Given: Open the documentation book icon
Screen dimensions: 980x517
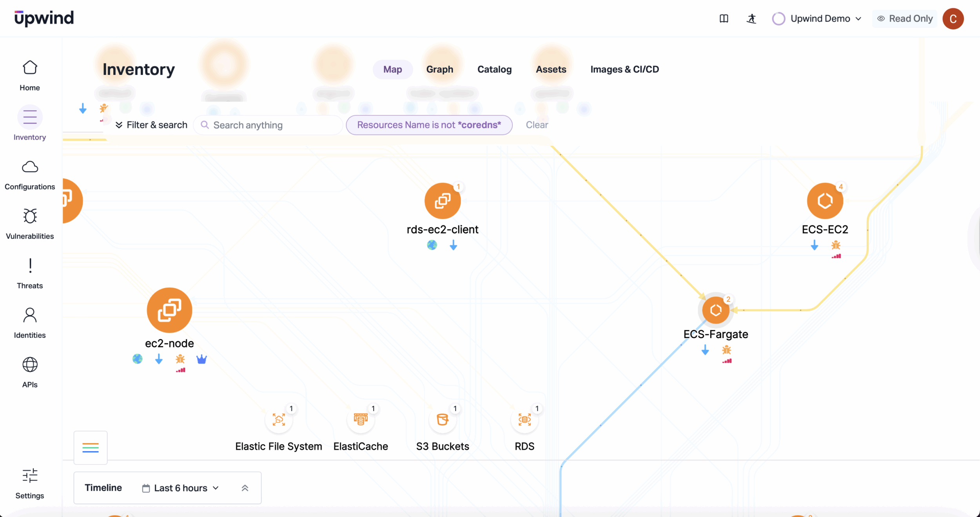Looking at the screenshot, I should click(x=724, y=18).
